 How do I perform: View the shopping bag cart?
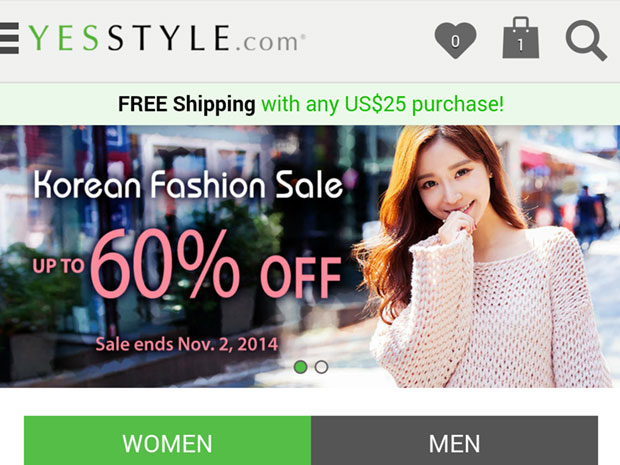point(521,38)
